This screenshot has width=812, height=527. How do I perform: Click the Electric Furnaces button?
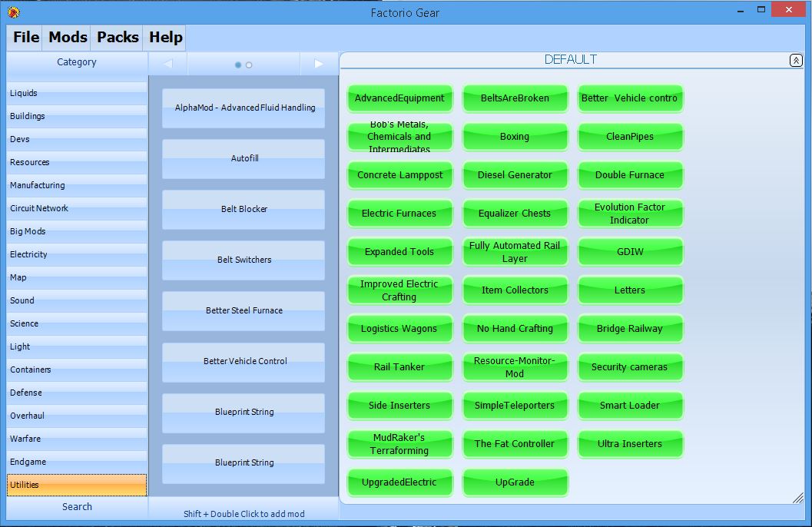coord(399,214)
